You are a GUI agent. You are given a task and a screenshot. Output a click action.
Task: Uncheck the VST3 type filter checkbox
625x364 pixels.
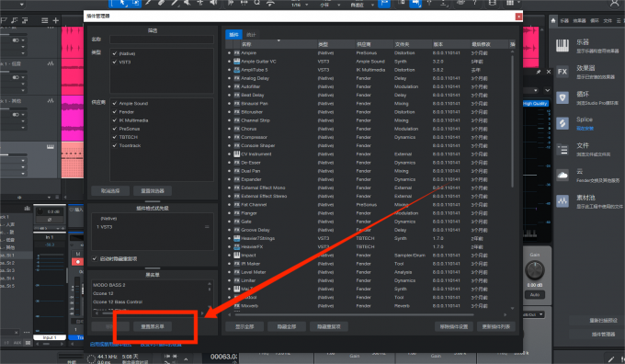(115, 62)
